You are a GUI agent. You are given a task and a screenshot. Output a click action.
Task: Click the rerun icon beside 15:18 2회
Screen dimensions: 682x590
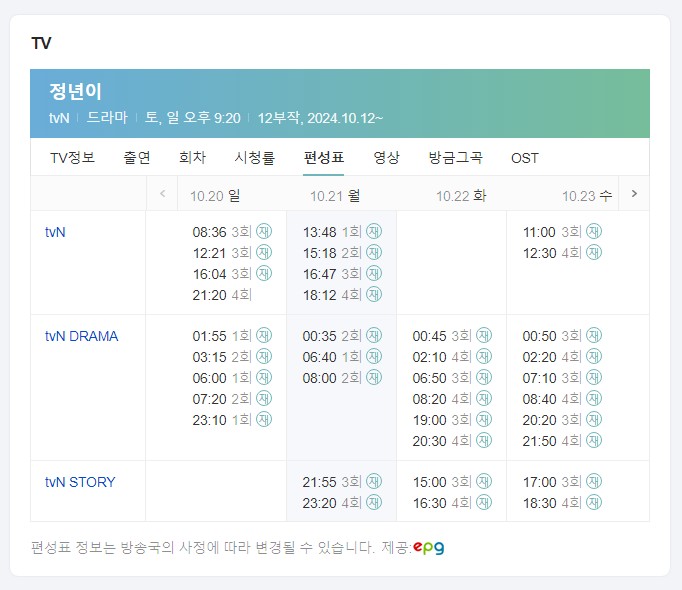tap(374, 252)
